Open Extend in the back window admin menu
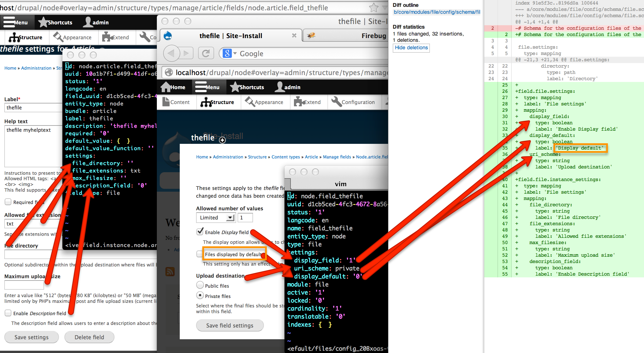The width and height of the screenshot is (644, 353). coord(116,37)
